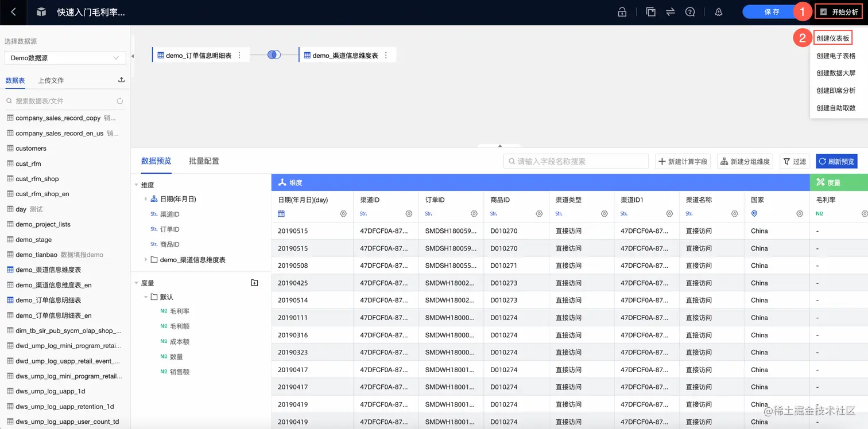Click the location pin icon under 国家
Screen dimensions: 868x429
click(x=754, y=213)
